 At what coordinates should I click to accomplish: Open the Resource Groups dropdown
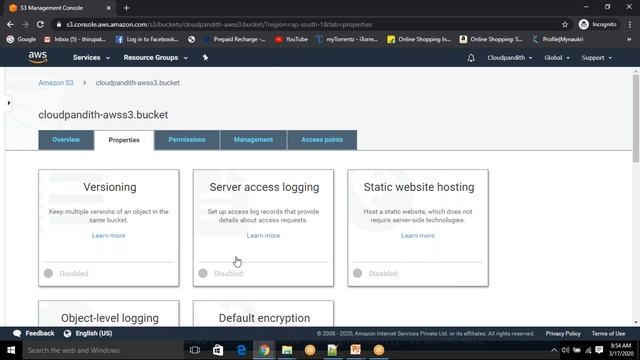(156, 58)
